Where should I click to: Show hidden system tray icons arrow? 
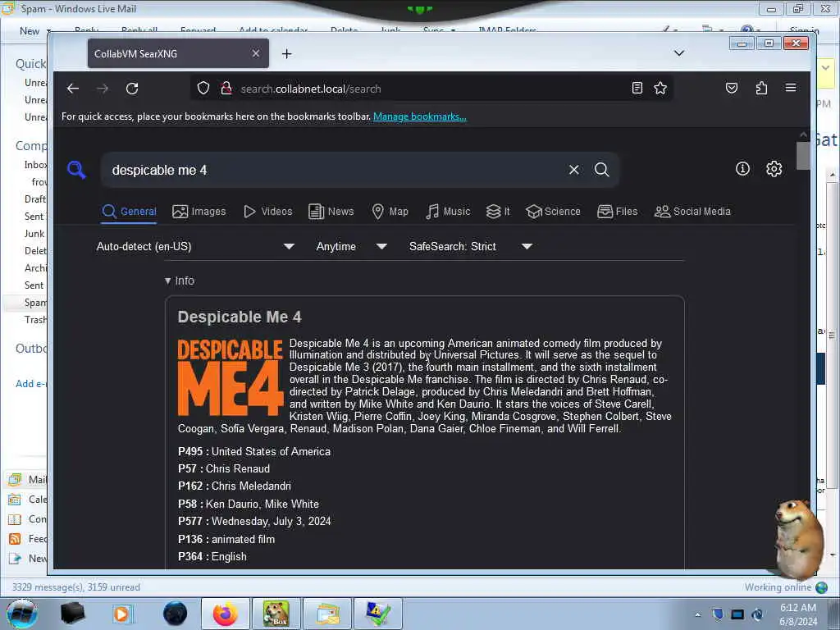click(x=697, y=614)
